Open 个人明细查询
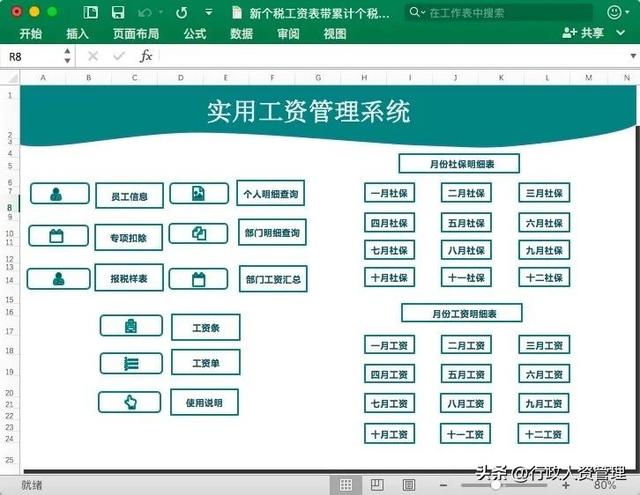Viewport: 640px width, 495px height. point(271,193)
